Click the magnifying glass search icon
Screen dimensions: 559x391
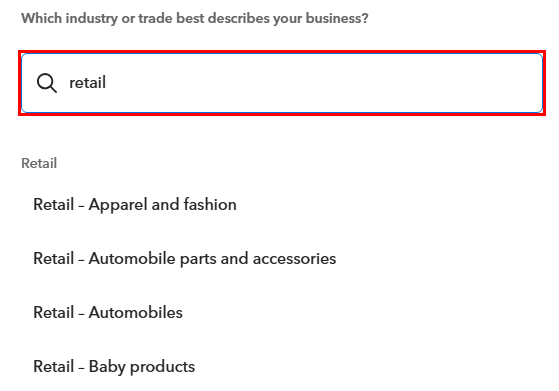[47, 83]
